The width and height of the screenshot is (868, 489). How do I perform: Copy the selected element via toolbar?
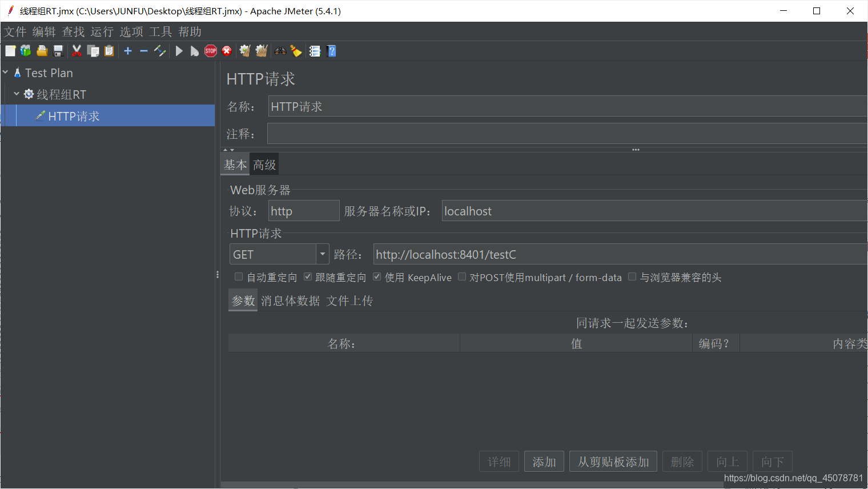click(93, 51)
